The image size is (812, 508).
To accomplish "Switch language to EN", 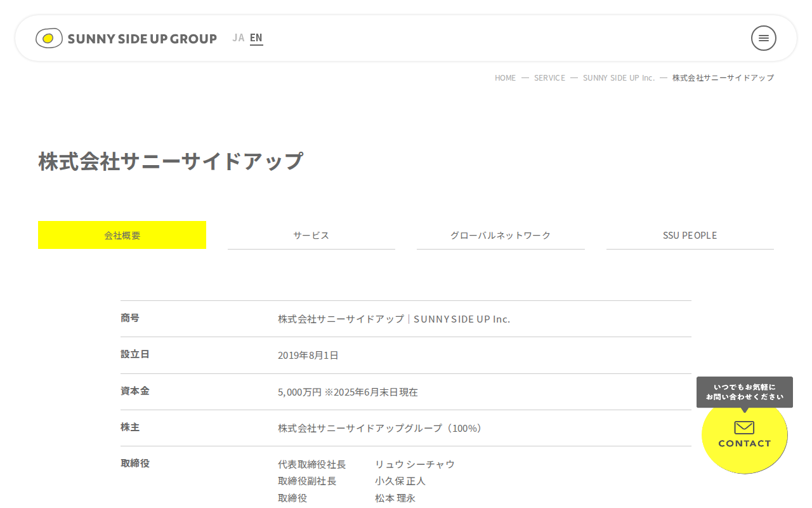I will click(x=256, y=38).
